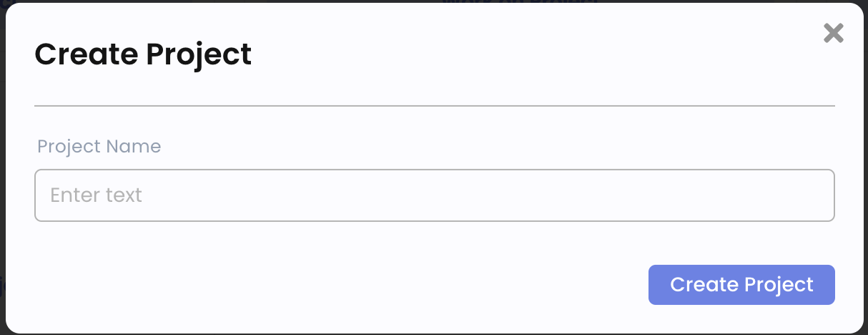Close the Create Project dialog
The width and height of the screenshot is (868, 335).
click(x=833, y=33)
